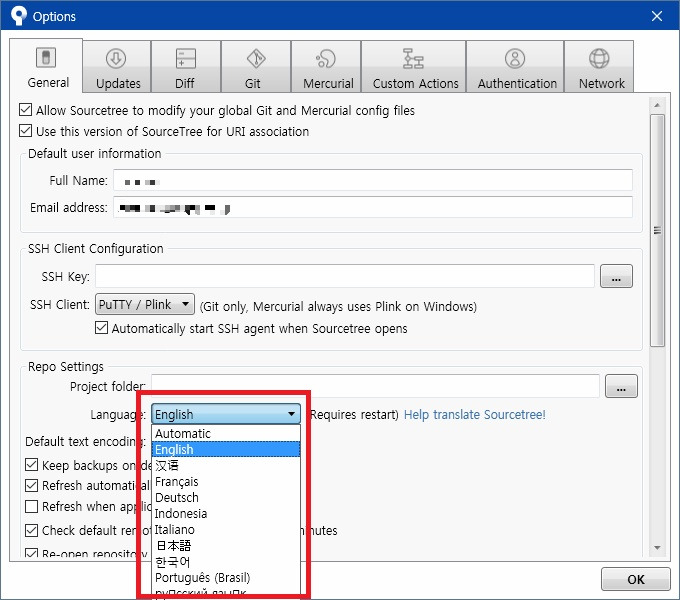Pick Italiano in language list
This screenshot has width=680, height=600.
(226, 529)
